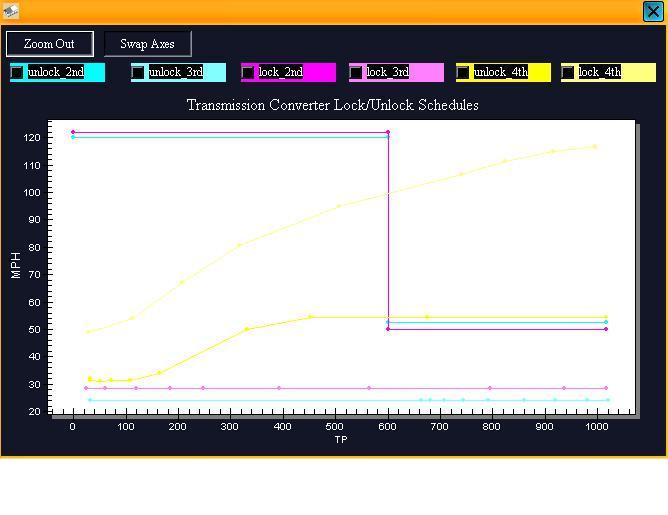The height and width of the screenshot is (515, 668).
Task: Close the schedules chart window
Action: pyautogui.click(x=653, y=12)
